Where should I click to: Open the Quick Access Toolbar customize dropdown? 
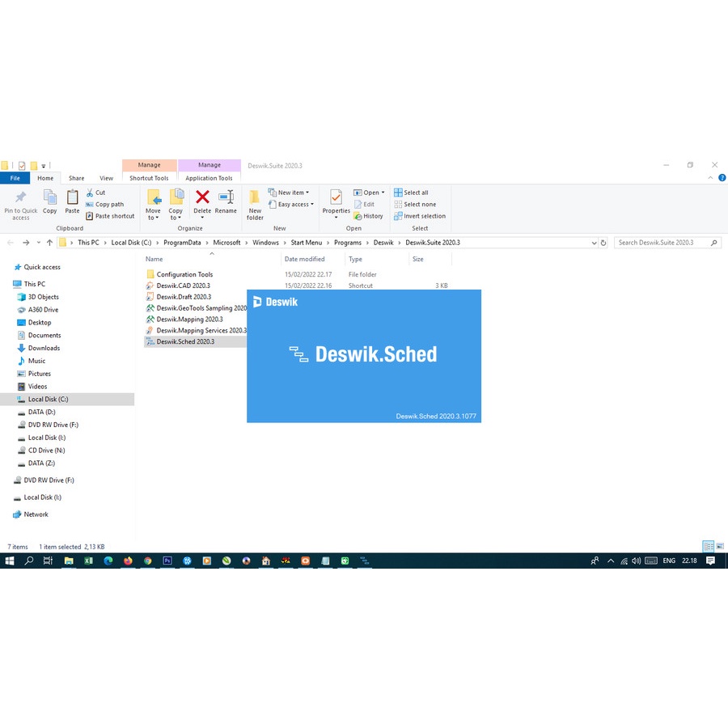point(43,166)
